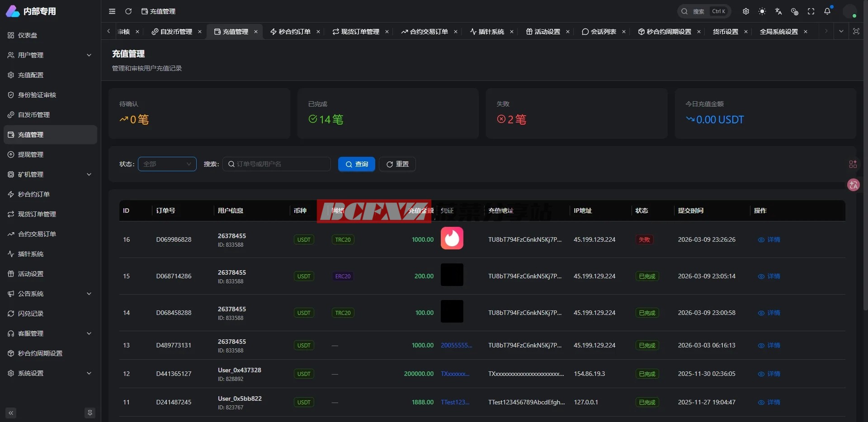Click the language translate icon
Screen dimensions: 868x422
pyautogui.click(x=778, y=11)
